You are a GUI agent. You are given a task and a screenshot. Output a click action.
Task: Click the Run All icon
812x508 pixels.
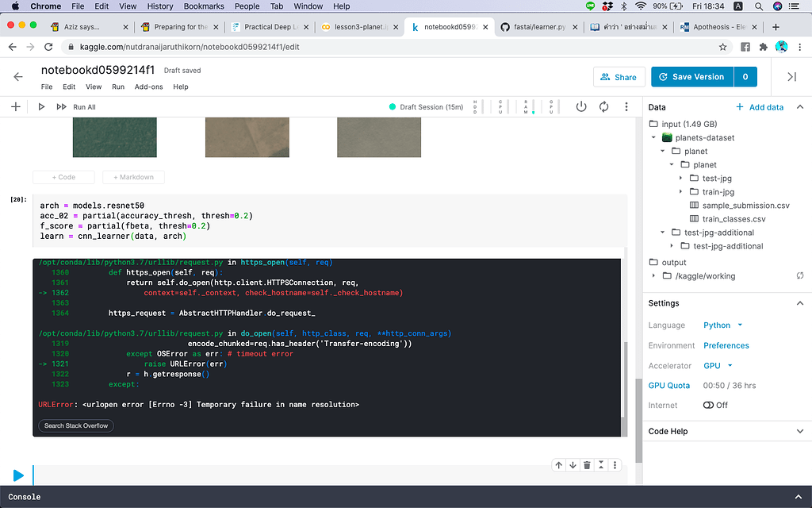(x=62, y=106)
